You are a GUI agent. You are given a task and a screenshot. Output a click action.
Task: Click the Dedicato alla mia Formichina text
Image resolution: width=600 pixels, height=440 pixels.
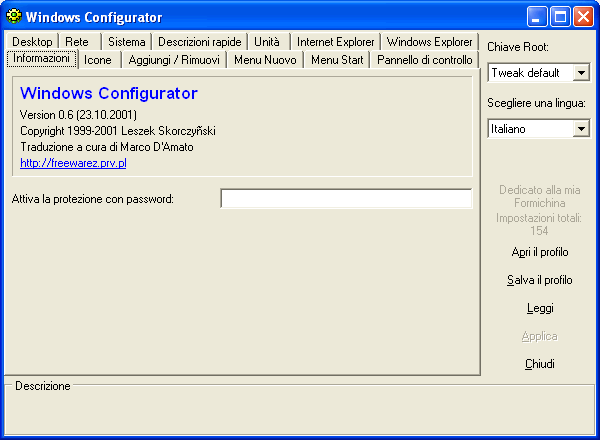(x=540, y=196)
